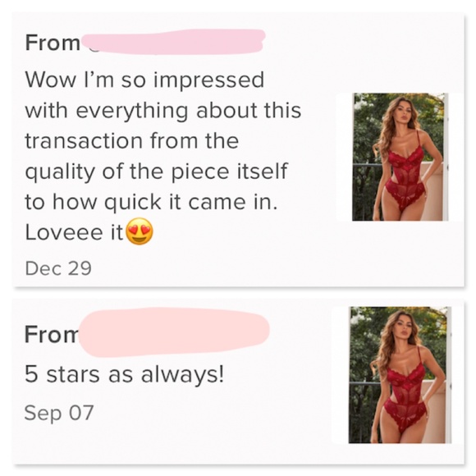This screenshot has width=476, height=476.
Task: Click the Dec 29 review date
Action: point(58,268)
